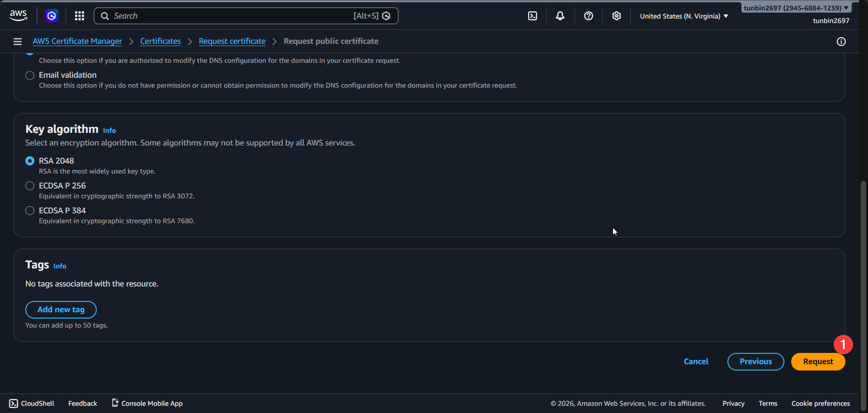Open the help question mark icon
The width and height of the screenshot is (868, 413).
point(588,16)
